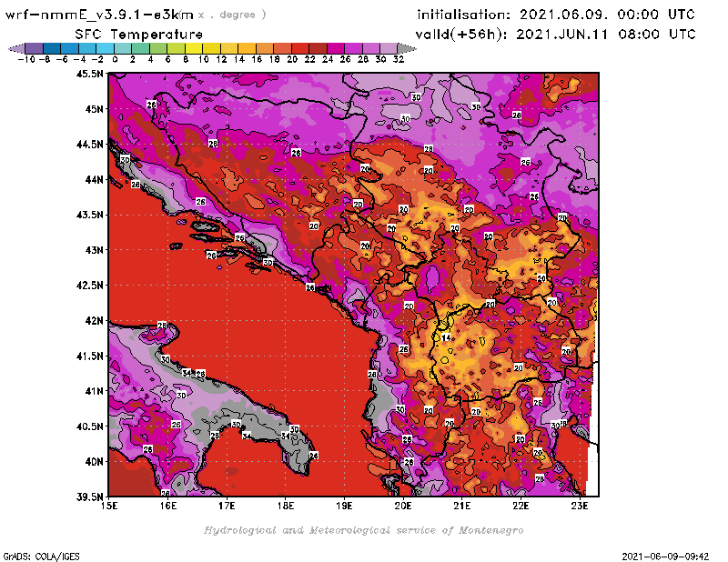This screenshot has width=728, height=562.
Task: Click the '43N' latitude label
Action: (94, 250)
